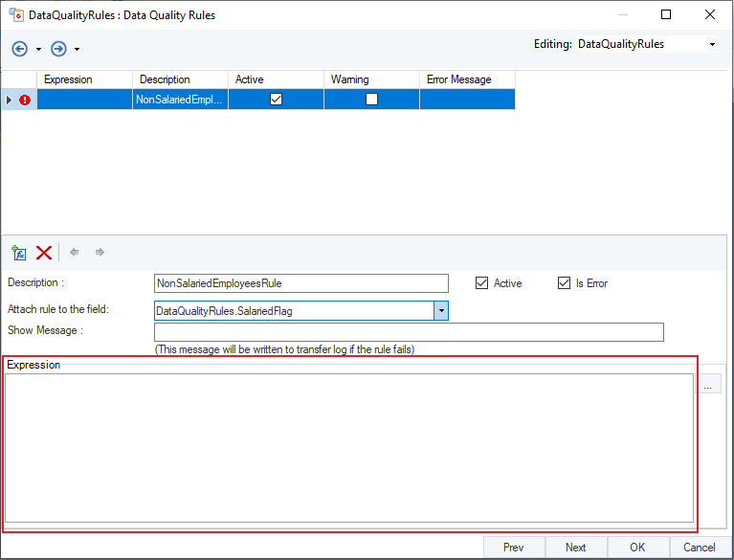
Task: Toggle the Active checkbox in the grid row
Action: [276, 100]
